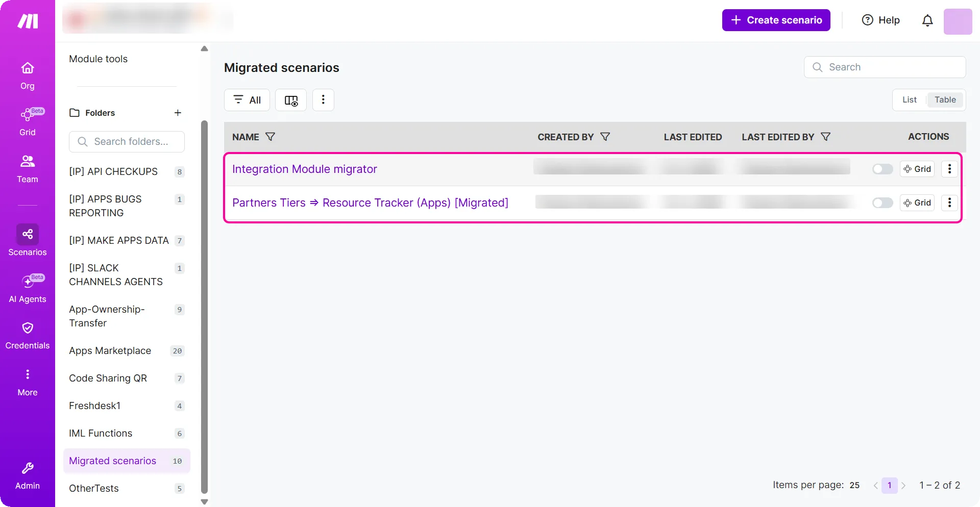Open OtherTests folder
980x507 pixels.
[127, 488]
